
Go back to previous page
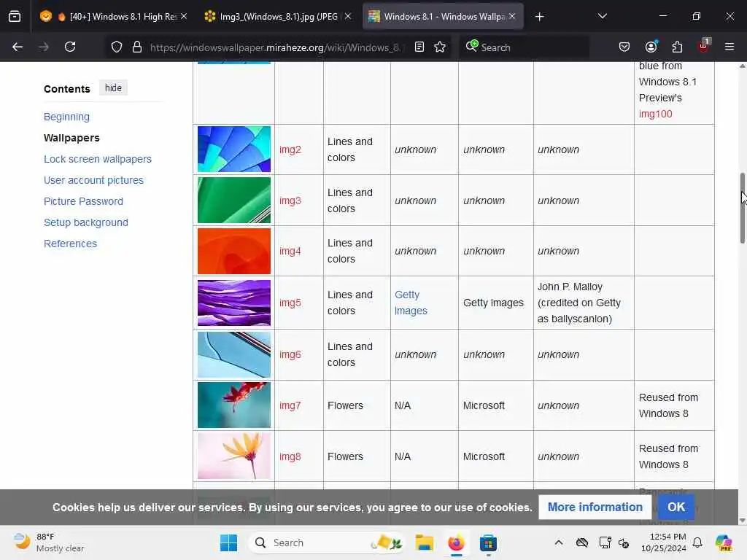(x=18, y=47)
